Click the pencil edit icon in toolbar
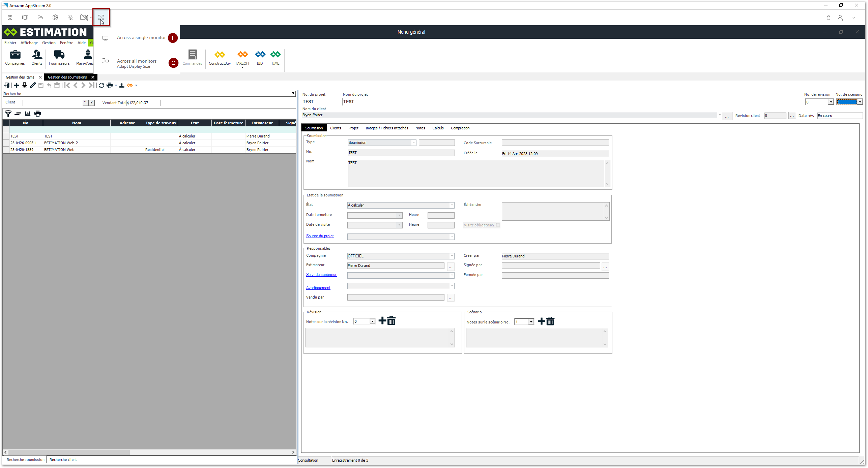The image size is (868, 468). point(33,86)
